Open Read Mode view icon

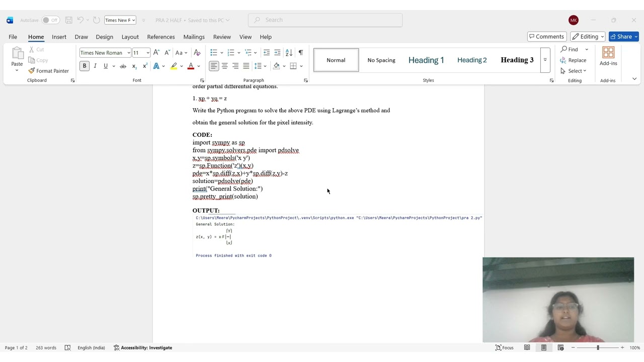click(x=527, y=347)
